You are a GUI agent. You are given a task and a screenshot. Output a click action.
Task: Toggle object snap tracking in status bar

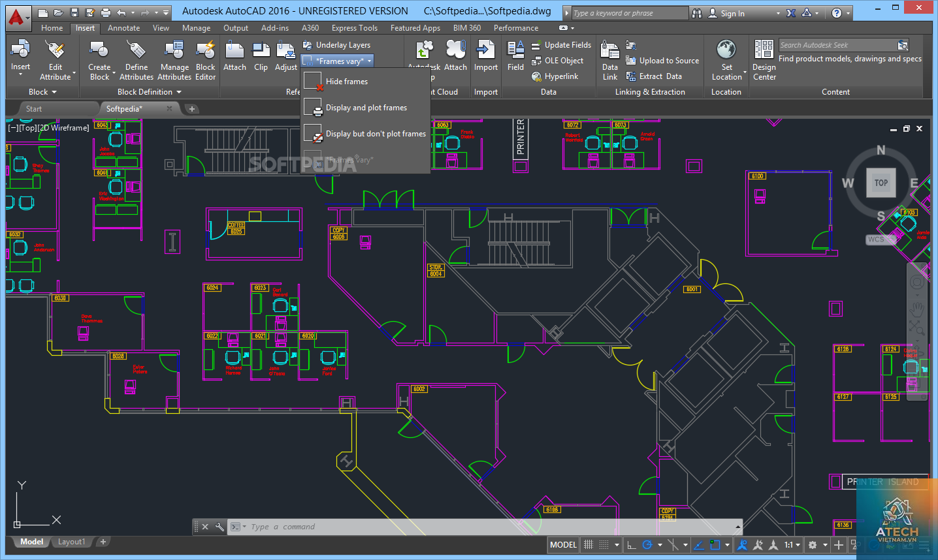pos(699,545)
